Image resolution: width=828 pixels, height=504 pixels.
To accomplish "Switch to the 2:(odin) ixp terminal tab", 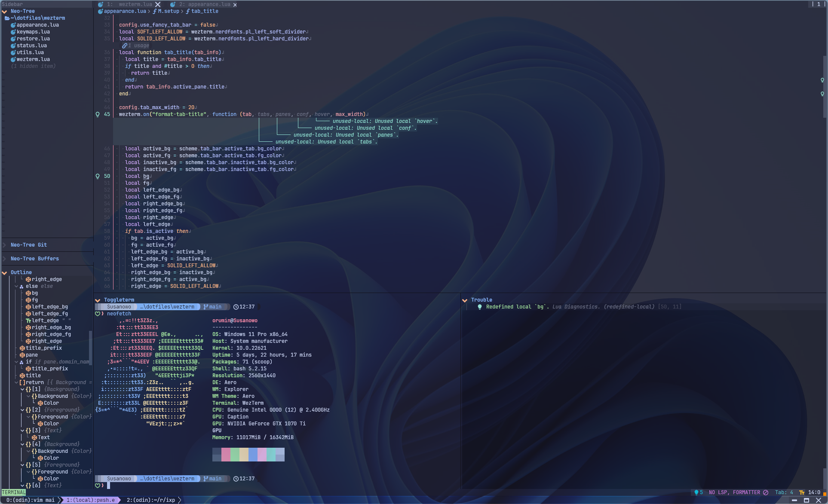I will pos(151,500).
